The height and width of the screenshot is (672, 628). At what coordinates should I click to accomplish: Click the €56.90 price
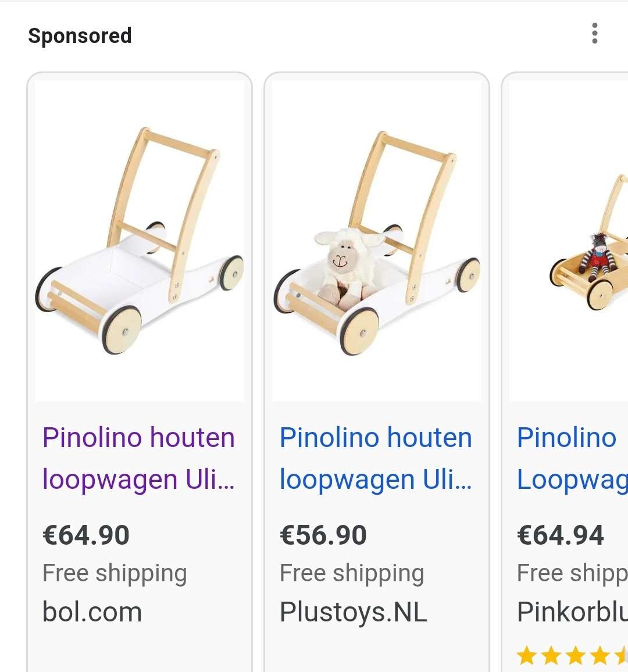click(x=323, y=535)
